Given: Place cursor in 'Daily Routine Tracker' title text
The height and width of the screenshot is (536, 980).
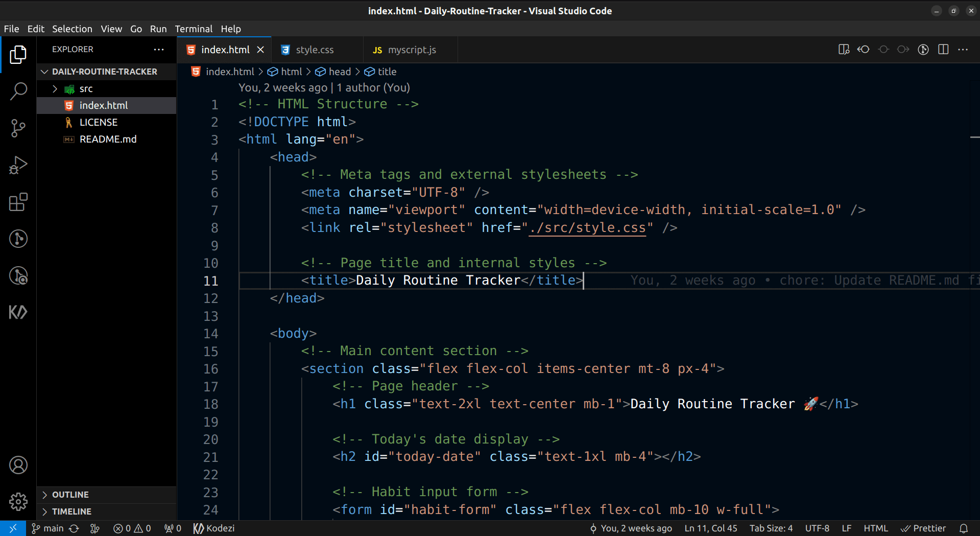Looking at the screenshot, I should 438,281.
